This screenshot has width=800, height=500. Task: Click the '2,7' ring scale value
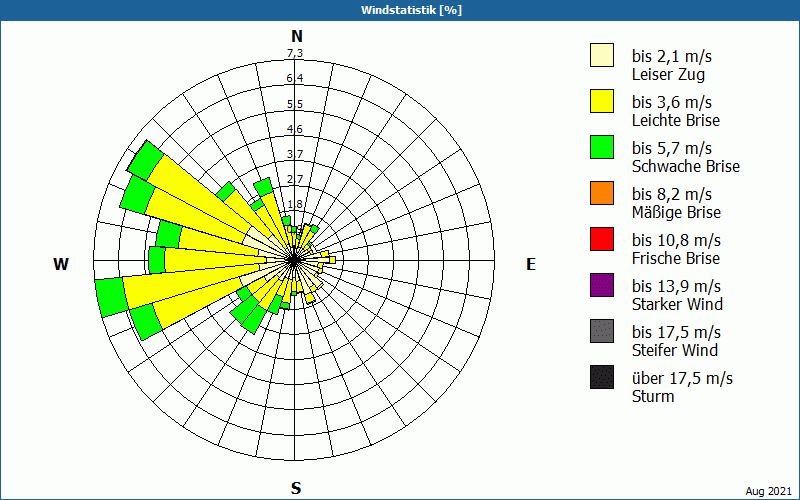point(295,179)
